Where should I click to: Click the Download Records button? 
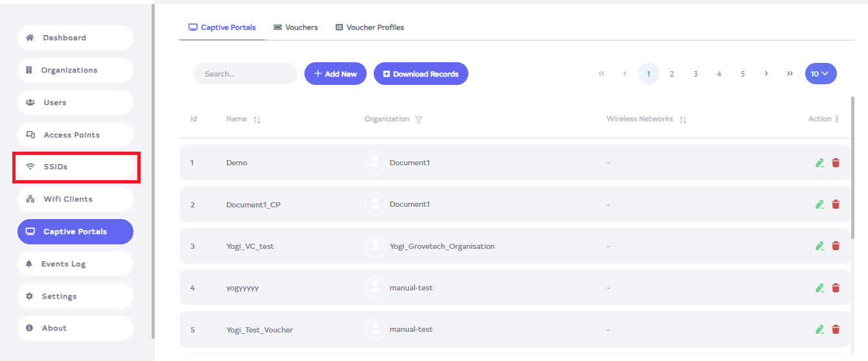point(420,74)
